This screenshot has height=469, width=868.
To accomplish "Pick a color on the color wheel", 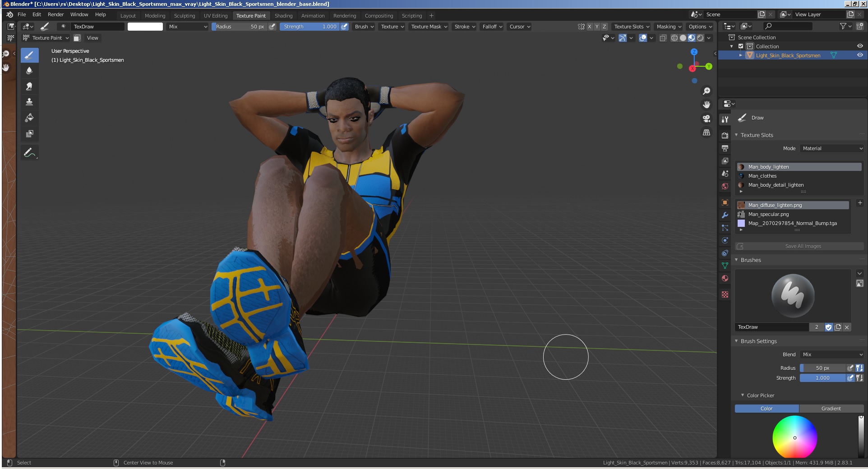I will tap(795, 437).
